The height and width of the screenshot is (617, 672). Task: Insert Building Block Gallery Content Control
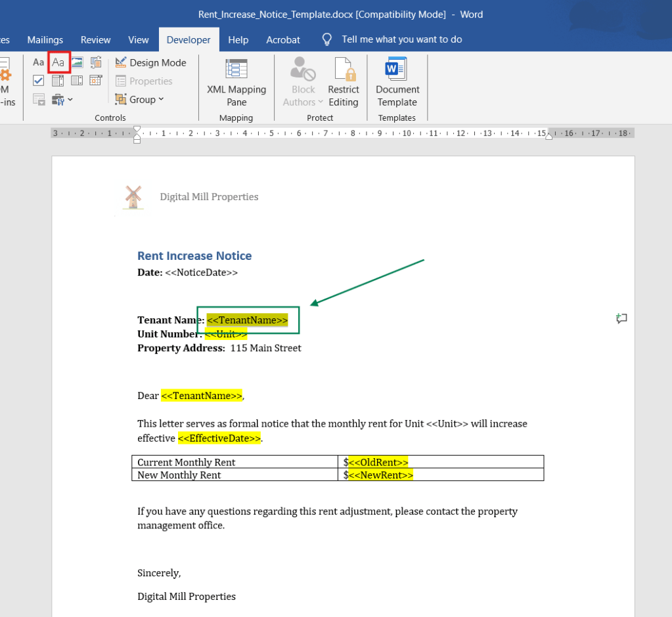(96, 62)
